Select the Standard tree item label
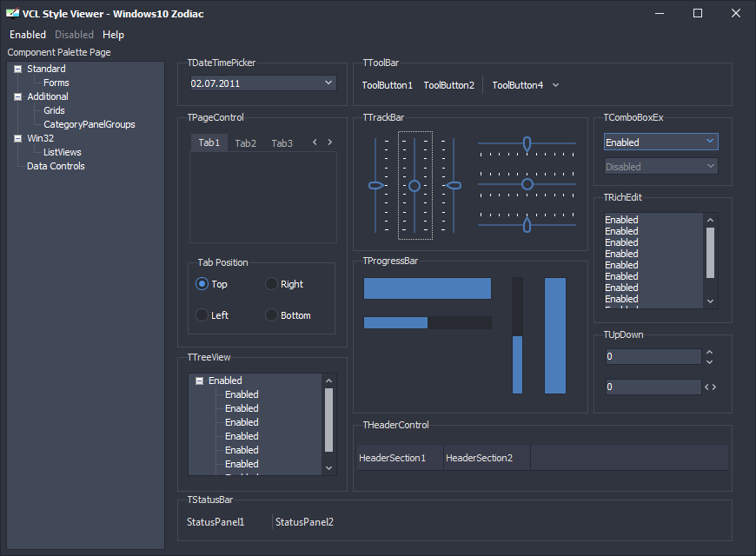 (x=46, y=69)
